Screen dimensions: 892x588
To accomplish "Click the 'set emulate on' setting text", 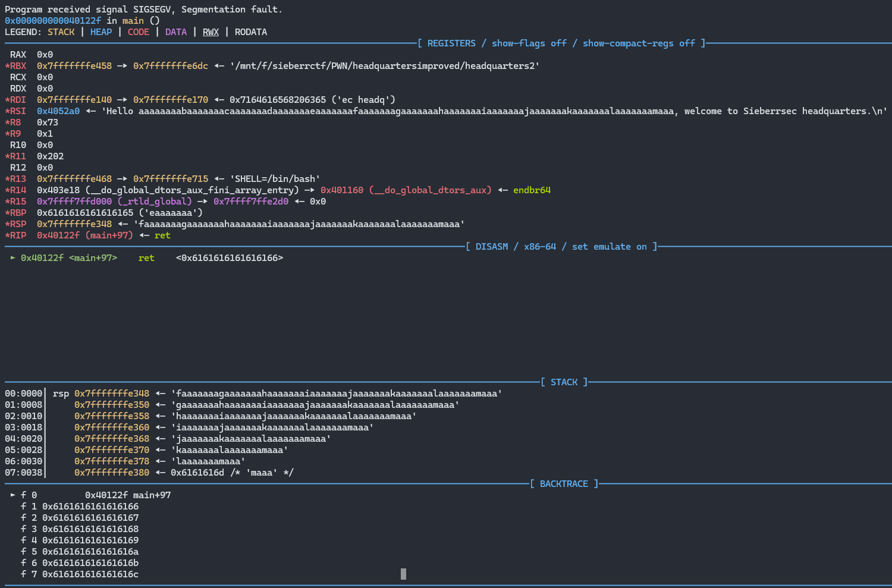I will click(x=609, y=247).
